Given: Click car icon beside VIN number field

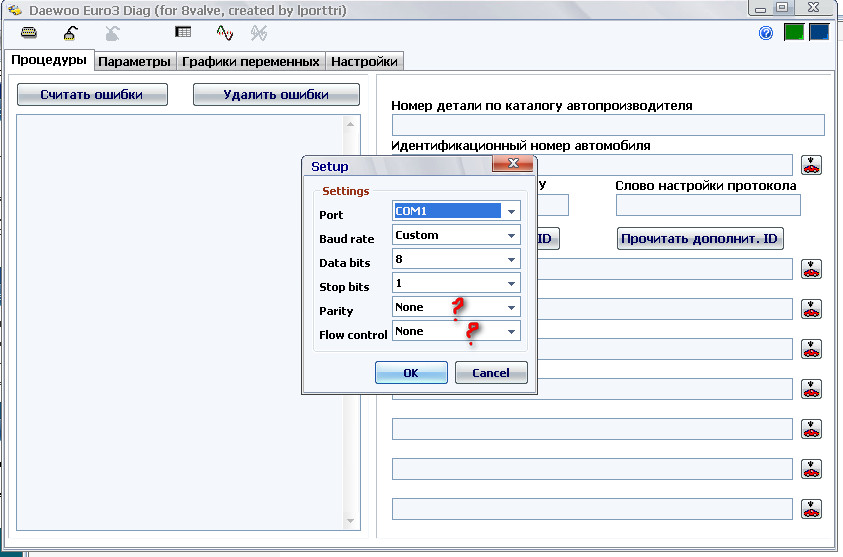Looking at the screenshot, I should 811,165.
